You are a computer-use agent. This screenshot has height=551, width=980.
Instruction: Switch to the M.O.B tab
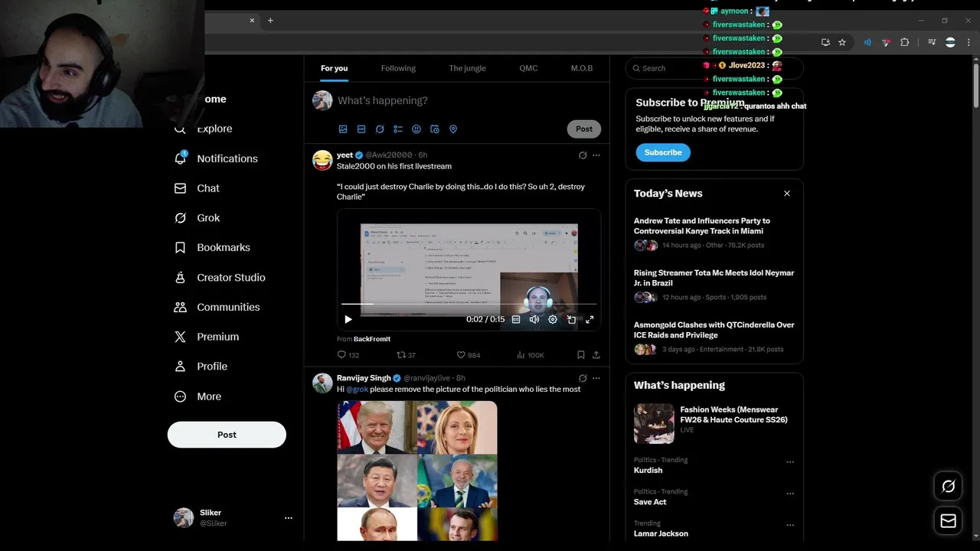click(582, 68)
